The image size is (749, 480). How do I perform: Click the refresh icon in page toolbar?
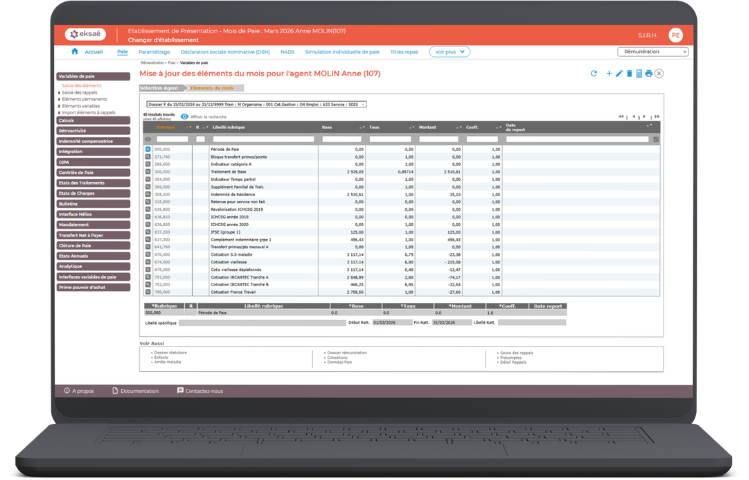pyautogui.click(x=594, y=74)
